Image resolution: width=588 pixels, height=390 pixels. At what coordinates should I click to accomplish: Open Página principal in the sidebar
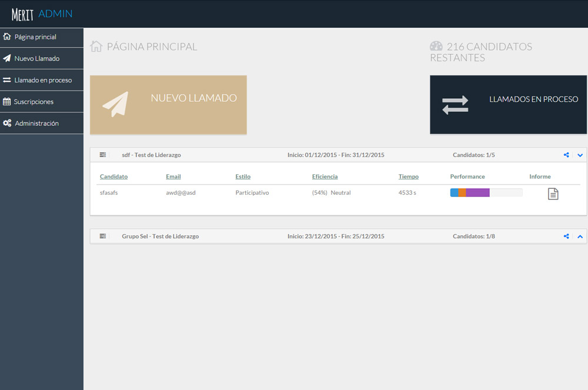pos(35,37)
